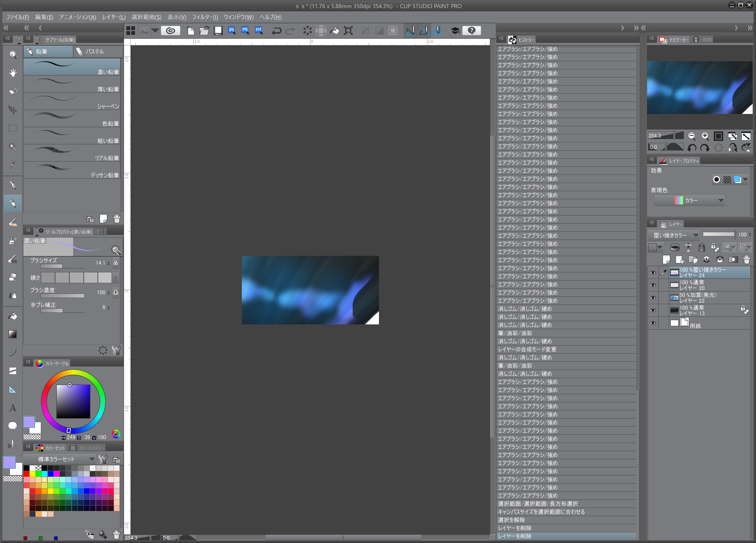Viewport: 756px width, 543px height.
Task: Delete layer using layer panel trash icon
Action: pos(747,260)
